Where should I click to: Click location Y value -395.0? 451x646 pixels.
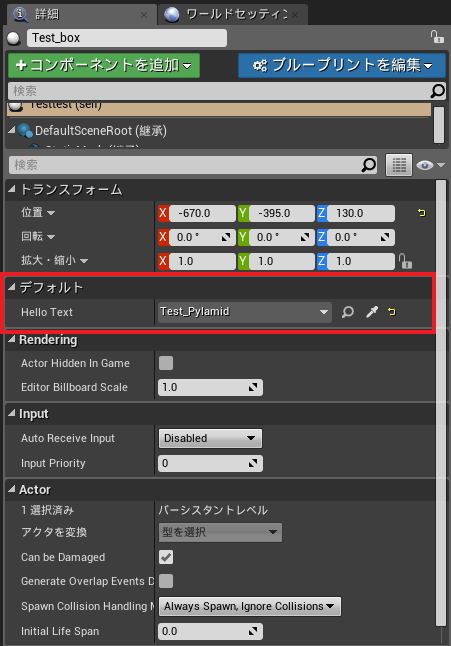pyautogui.click(x=282, y=213)
